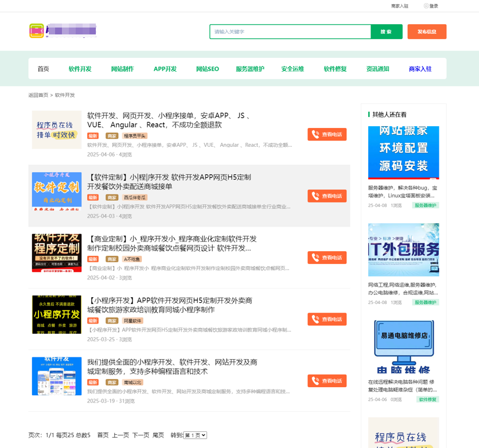
Task: View phone for the 西瓜伴冬瓜 listing
Action: (327, 196)
